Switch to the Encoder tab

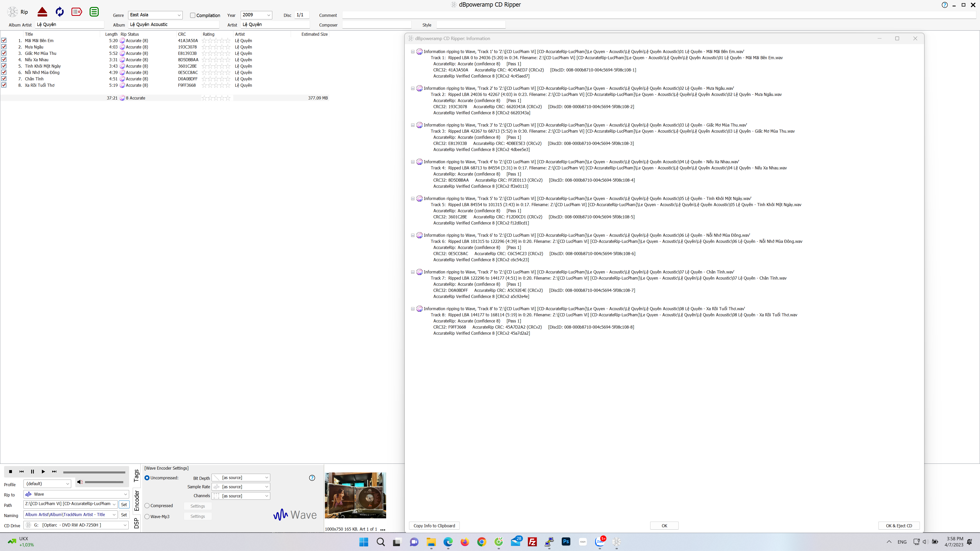click(137, 500)
